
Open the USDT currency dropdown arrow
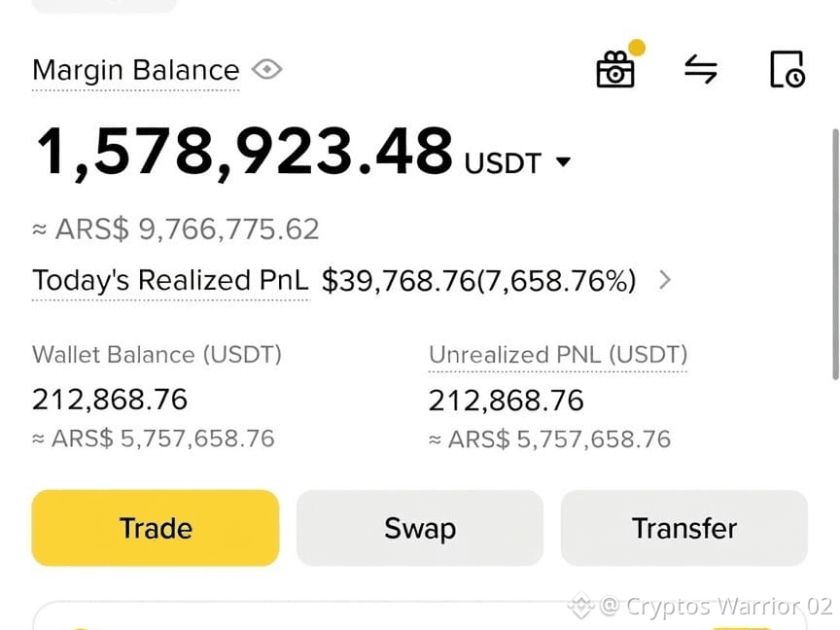563,161
